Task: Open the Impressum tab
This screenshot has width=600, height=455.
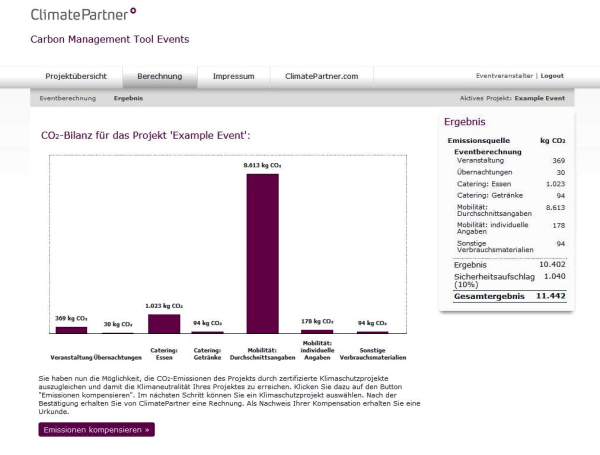Action: coord(234,76)
